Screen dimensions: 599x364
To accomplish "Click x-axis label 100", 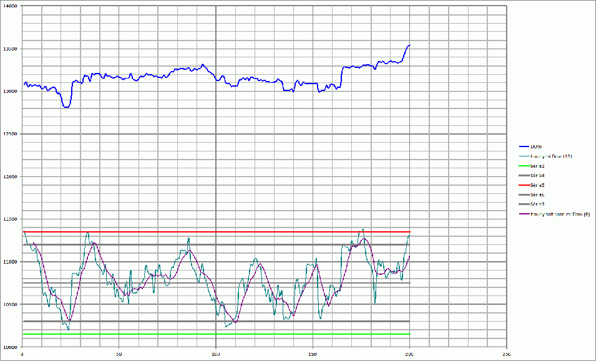I will click(216, 354).
